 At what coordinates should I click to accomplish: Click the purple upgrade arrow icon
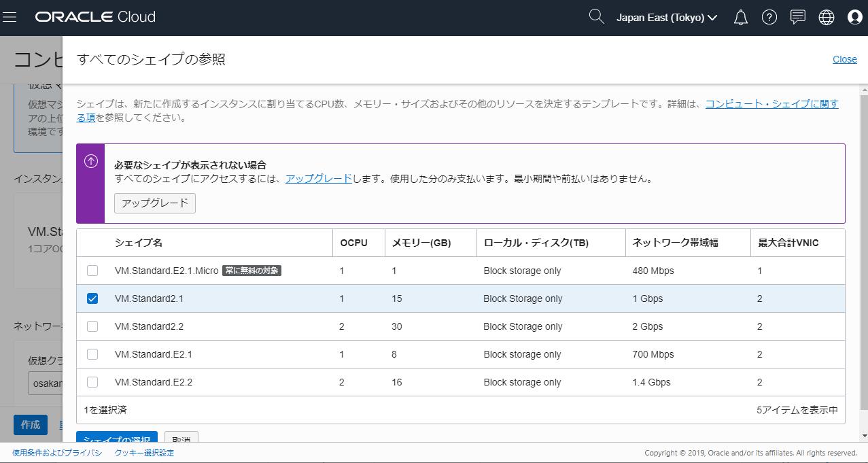point(90,161)
